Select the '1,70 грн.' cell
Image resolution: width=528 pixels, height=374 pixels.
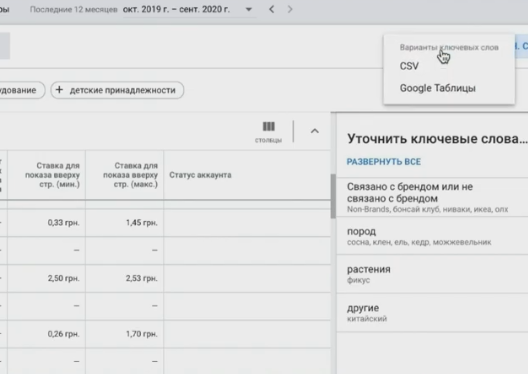pyautogui.click(x=125, y=334)
